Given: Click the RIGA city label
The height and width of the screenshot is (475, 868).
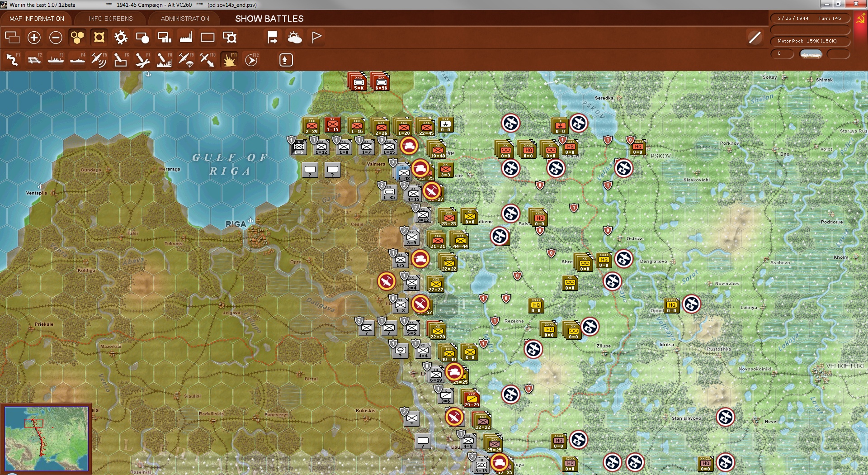Looking at the screenshot, I should coord(236,224).
